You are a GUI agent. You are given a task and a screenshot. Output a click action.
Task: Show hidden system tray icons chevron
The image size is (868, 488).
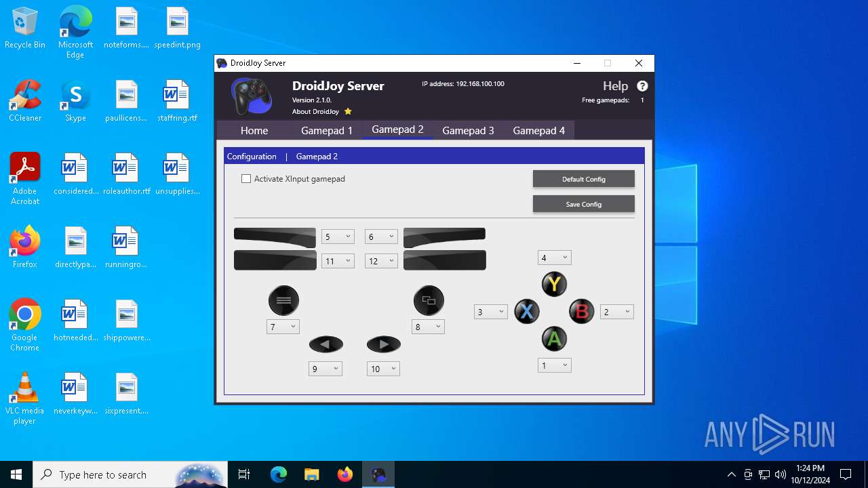(x=731, y=474)
